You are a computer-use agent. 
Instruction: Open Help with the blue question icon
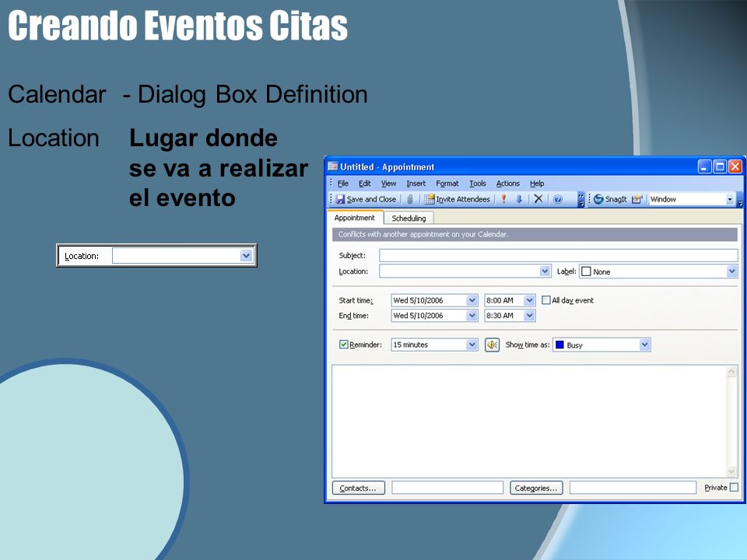558,199
